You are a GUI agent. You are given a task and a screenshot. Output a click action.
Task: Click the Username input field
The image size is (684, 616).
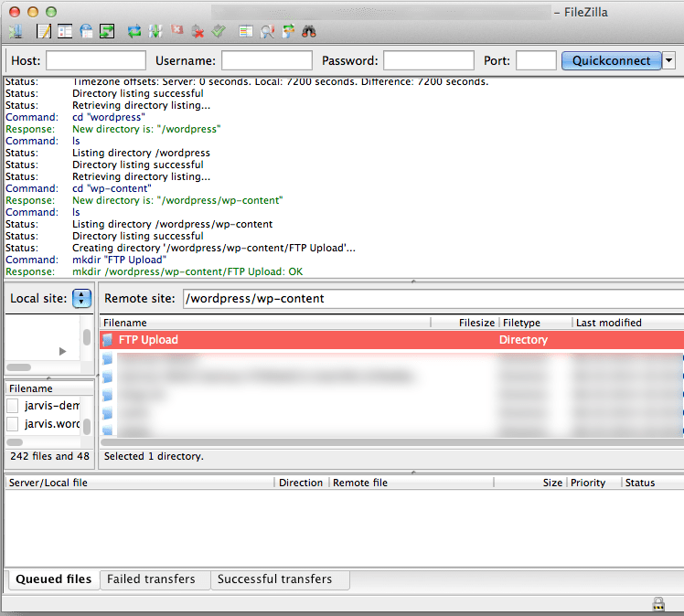pyautogui.click(x=267, y=60)
